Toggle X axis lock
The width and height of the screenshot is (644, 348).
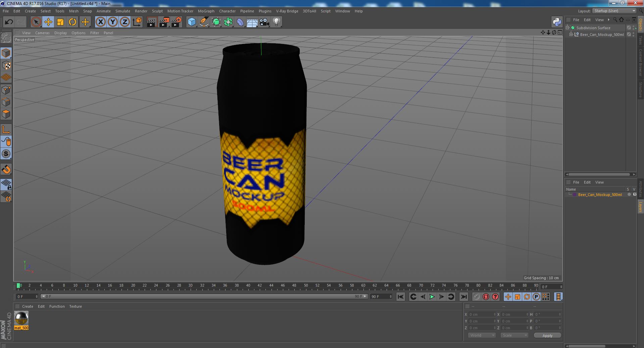(x=100, y=22)
